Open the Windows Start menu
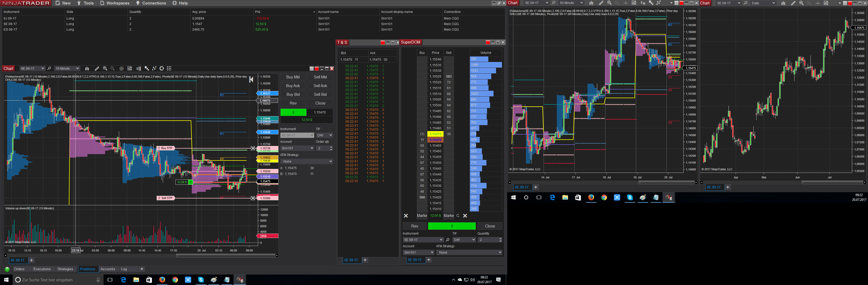Screen dimensions: 868x285 6,280
